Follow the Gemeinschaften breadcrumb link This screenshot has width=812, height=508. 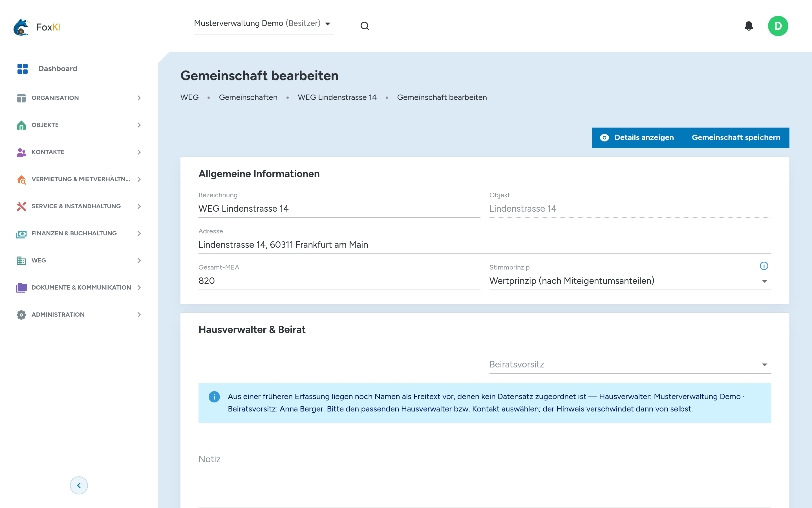click(248, 97)
